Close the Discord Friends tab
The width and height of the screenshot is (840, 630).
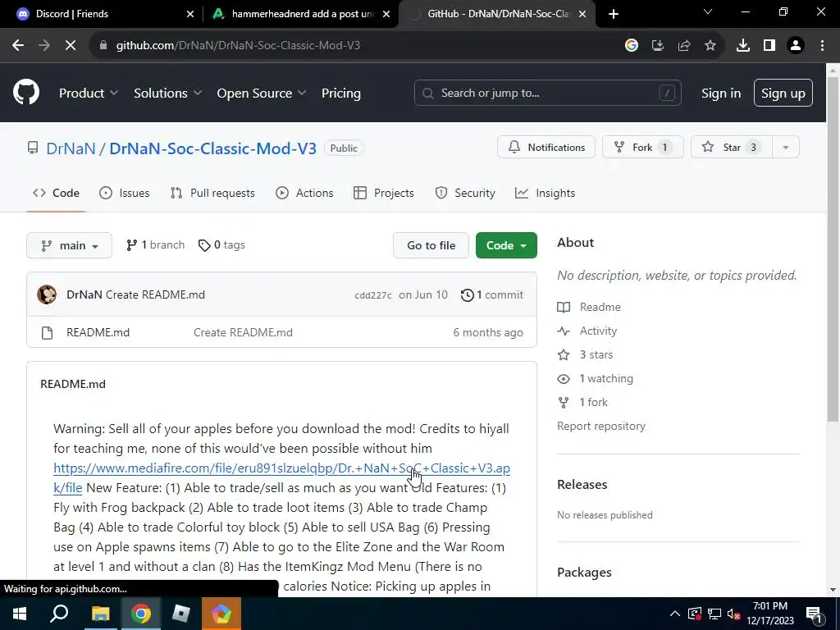[x=190, y=14]
